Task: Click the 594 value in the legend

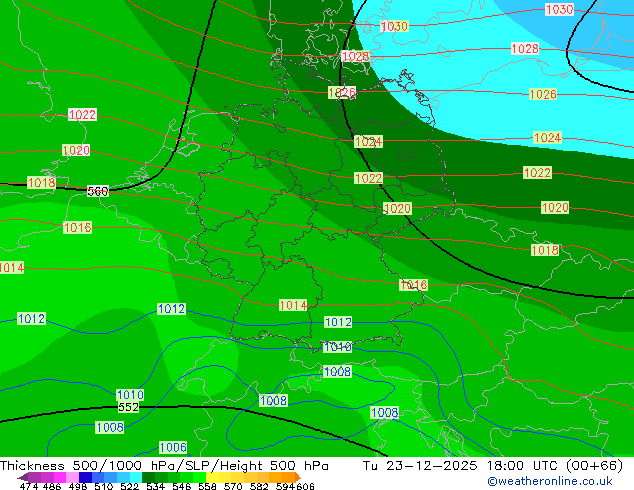Action: tap(285, 486)
